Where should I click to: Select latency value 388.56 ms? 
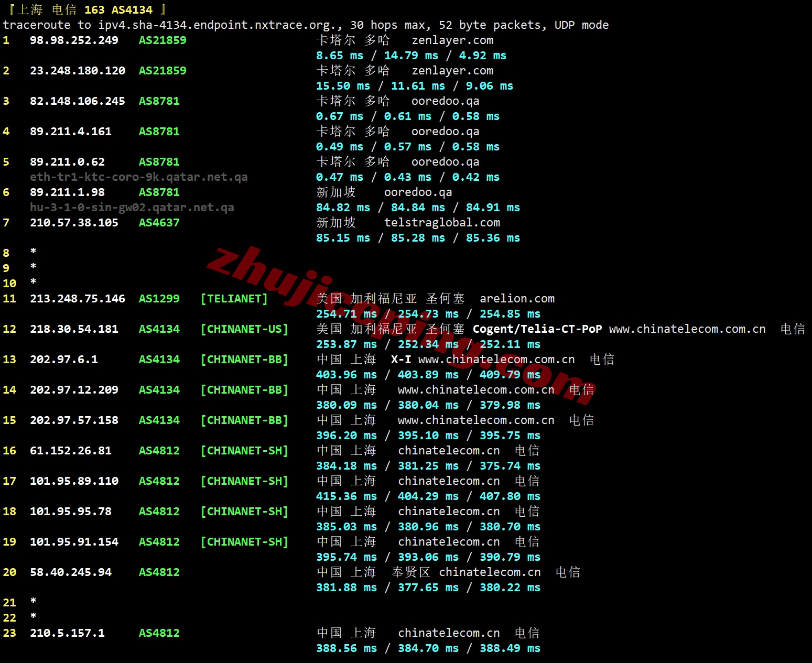347,648
